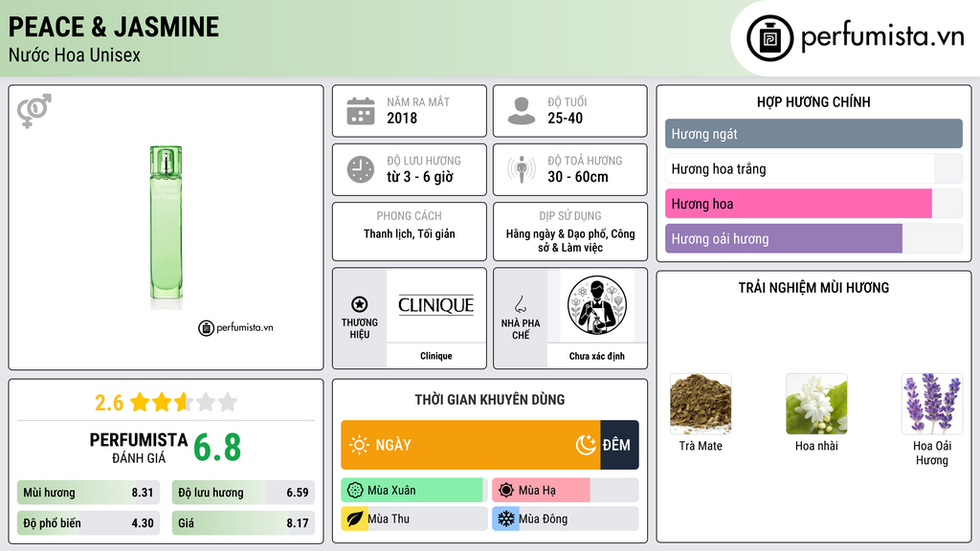Click the Độ lưu hương 6.59 score bar

coord(243,493)
